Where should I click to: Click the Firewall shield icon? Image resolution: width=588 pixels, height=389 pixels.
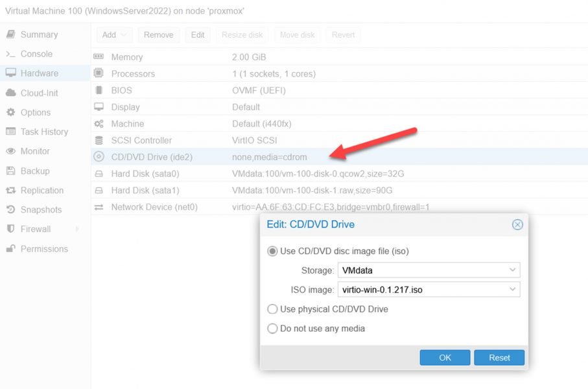click(x=10, y=230)
